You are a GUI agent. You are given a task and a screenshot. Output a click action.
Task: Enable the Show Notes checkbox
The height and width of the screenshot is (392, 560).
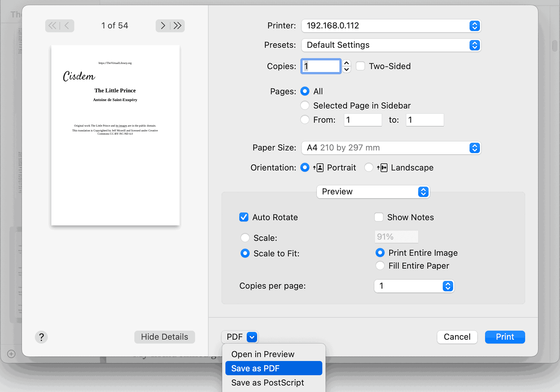(379, 217)
